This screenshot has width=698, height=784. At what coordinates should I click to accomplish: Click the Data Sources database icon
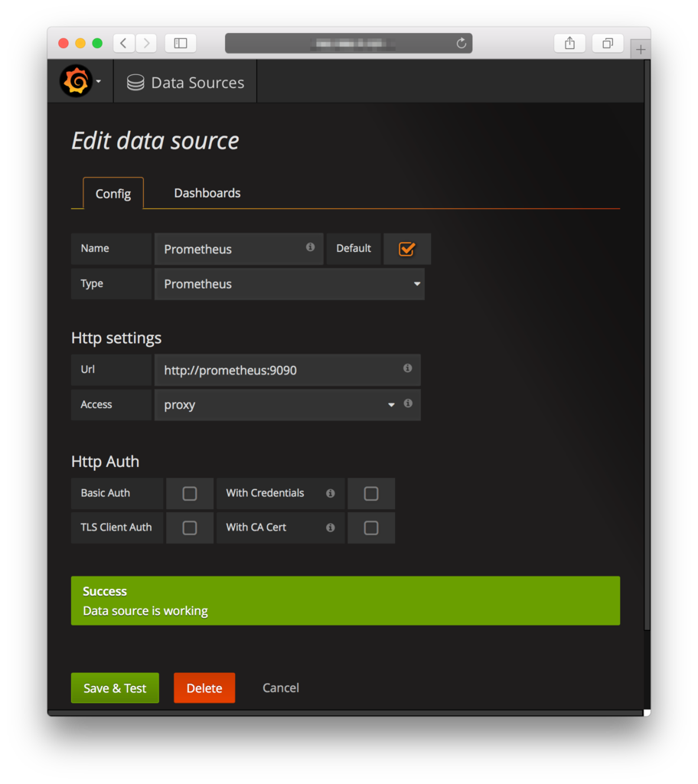135,83
